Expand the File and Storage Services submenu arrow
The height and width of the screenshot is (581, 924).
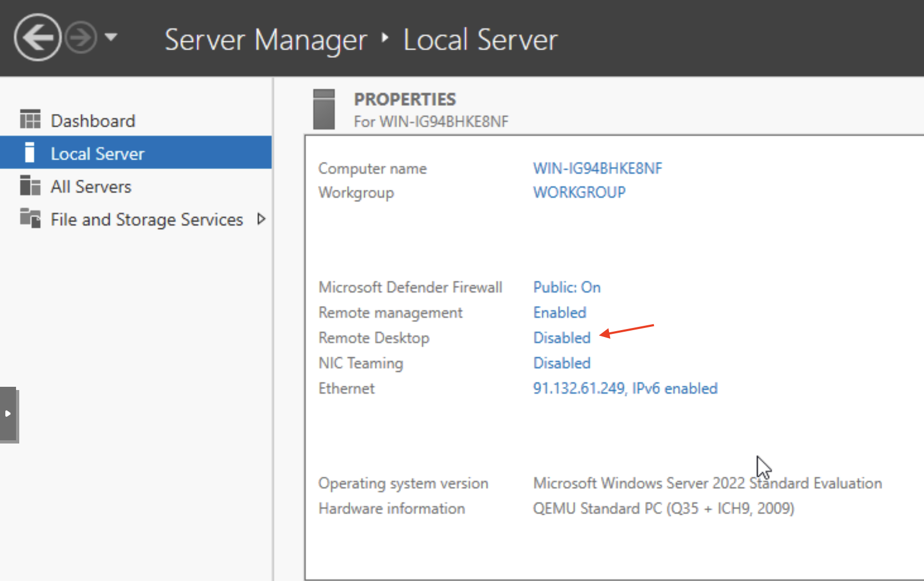[x=261, y=219]
